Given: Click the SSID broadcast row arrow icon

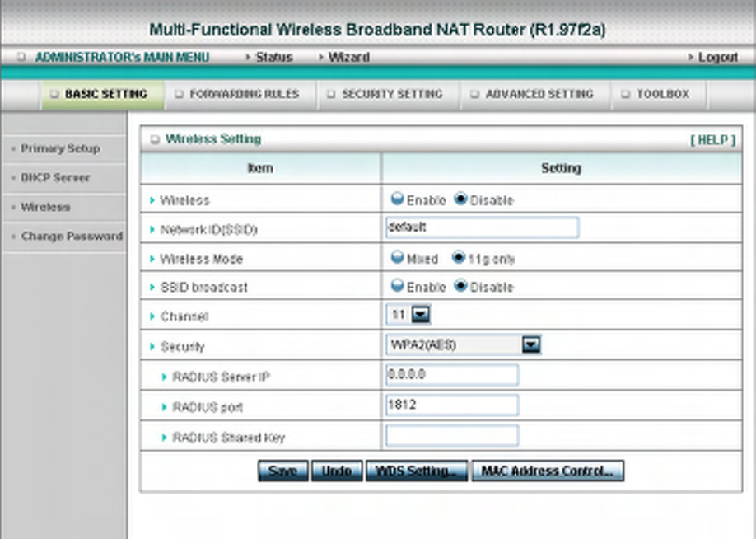Looking at the screenshot, I should point(152,287).
